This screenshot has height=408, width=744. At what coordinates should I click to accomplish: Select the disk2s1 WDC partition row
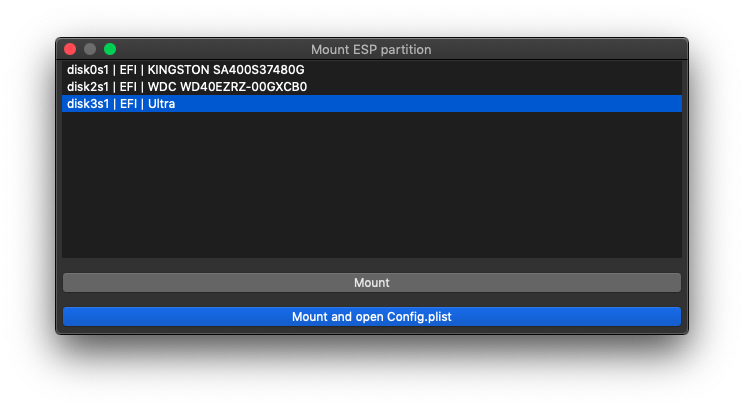coord(372,87)
